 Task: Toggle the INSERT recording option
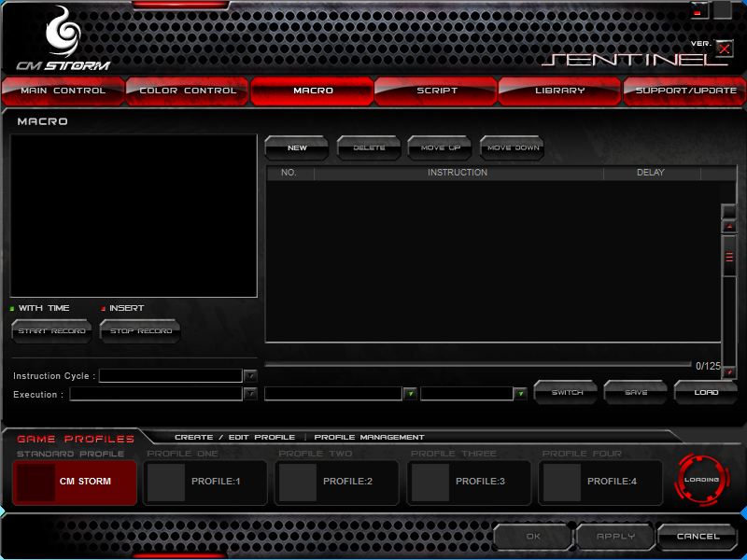pos(103,308)
